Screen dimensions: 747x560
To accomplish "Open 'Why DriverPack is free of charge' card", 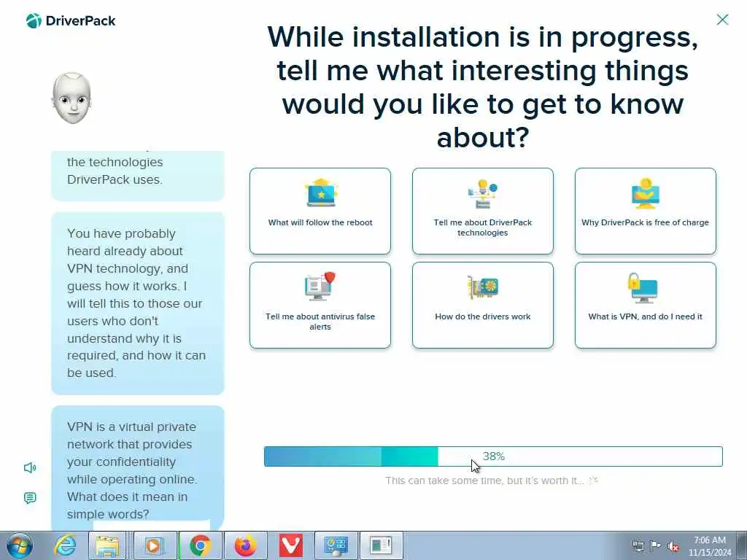I will pyautogui.click(x=645, y=211).
